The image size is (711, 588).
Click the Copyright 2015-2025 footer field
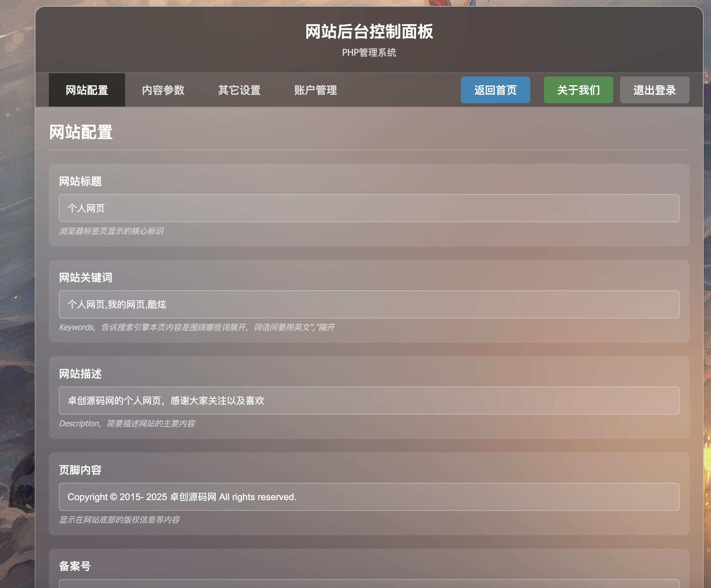(369, 497)
